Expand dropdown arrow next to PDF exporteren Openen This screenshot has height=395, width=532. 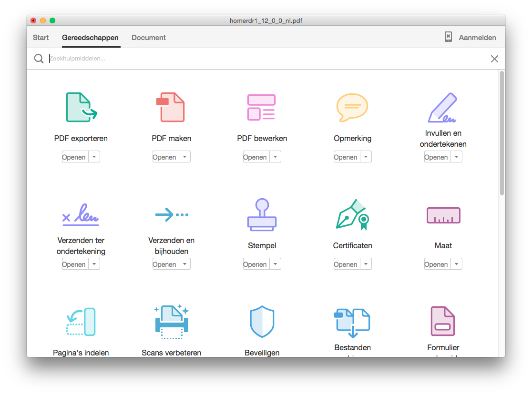point(94,157)
